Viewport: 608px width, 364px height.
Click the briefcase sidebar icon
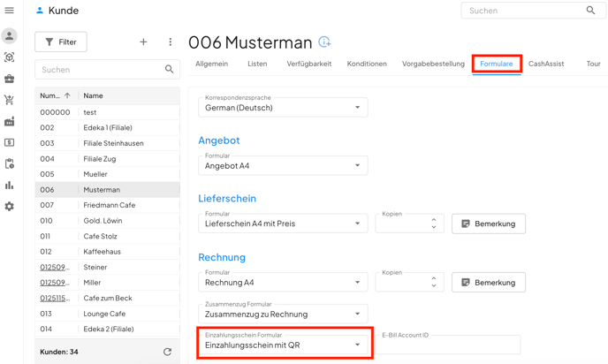tap(10, 79)
